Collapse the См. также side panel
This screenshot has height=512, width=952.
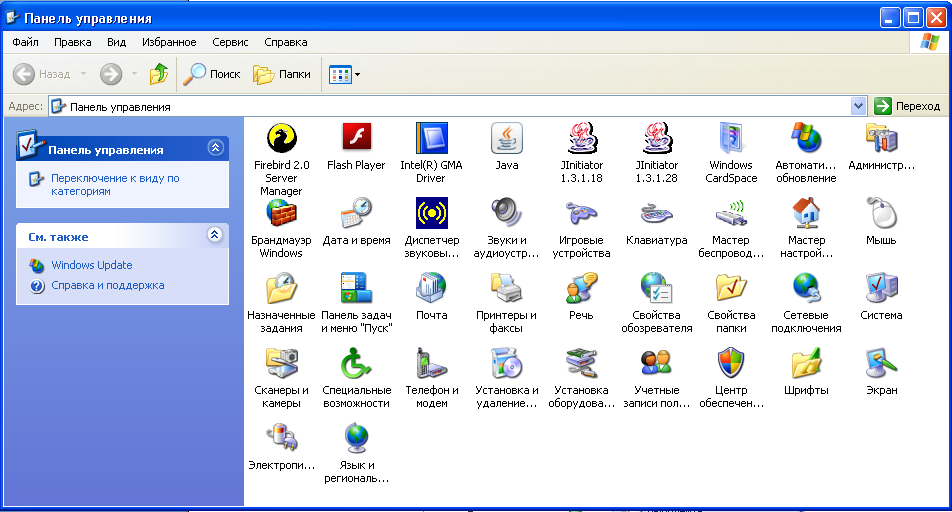(x=215, y=234)
